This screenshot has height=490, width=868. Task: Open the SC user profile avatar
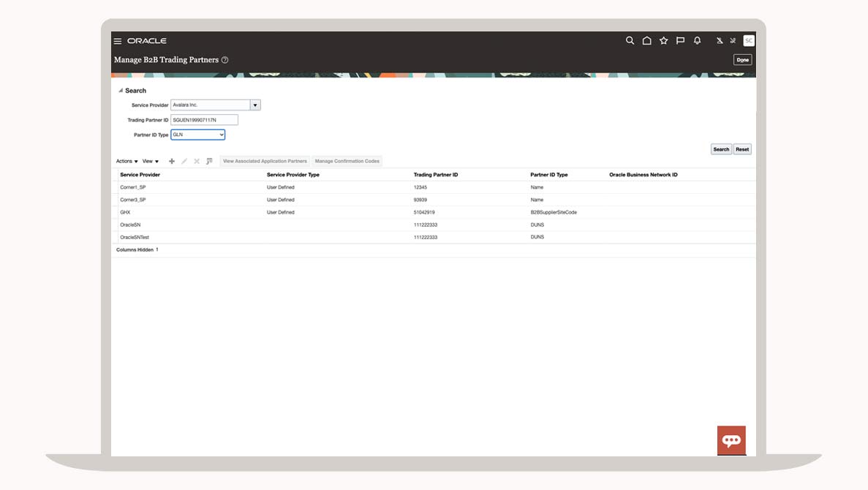[748, 40]
